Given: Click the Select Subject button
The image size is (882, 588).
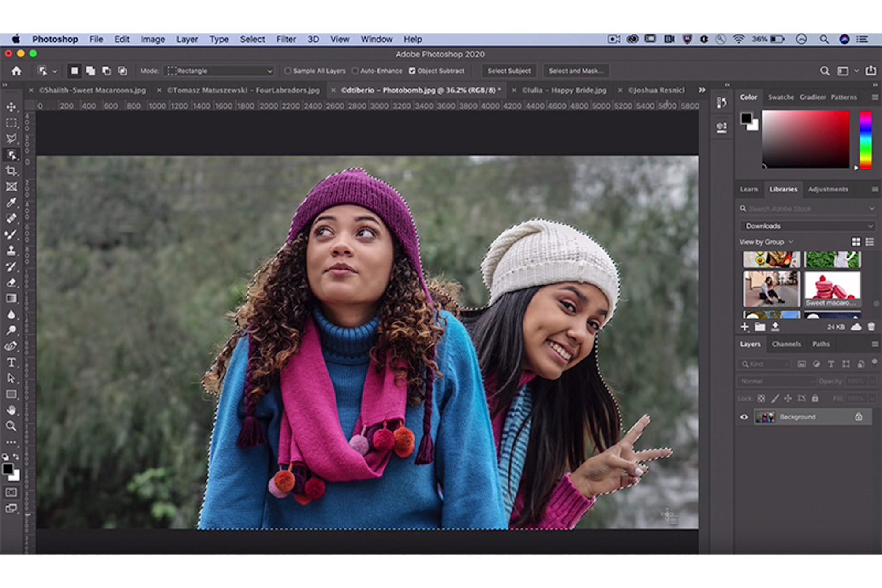Looking at the screenshot, I should 509,71.
